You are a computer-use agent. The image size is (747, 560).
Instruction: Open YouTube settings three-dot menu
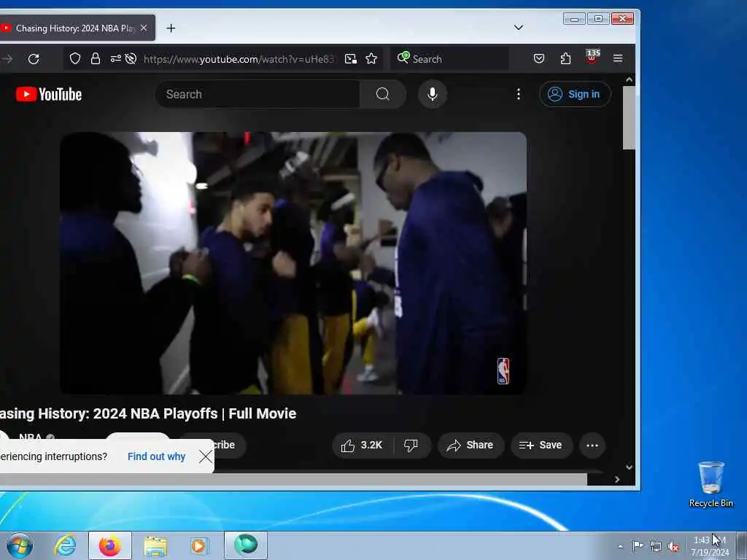[x=519, y=94]
